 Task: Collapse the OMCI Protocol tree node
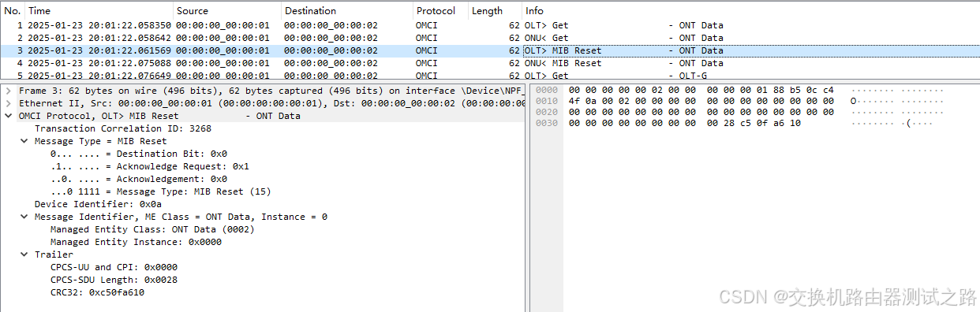(9, 116)
